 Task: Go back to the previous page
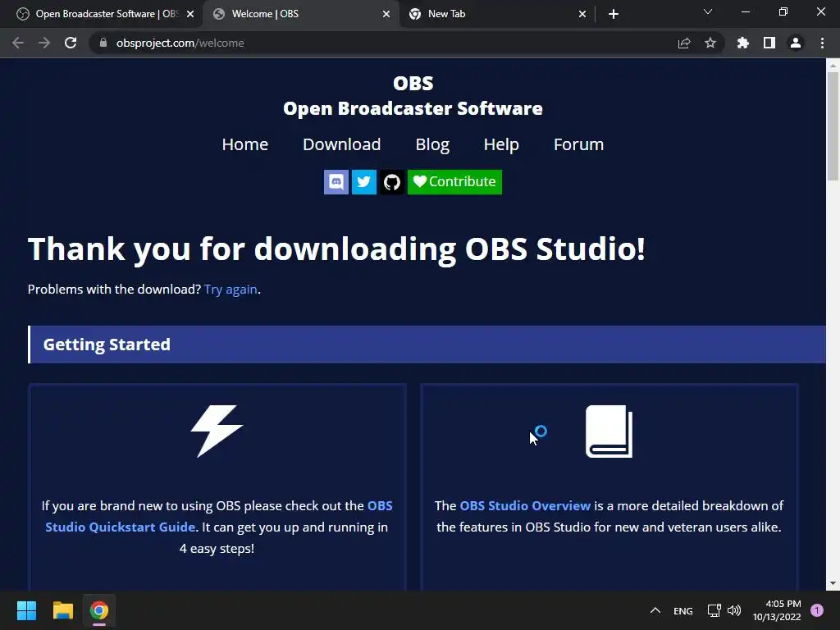[18, 43]
